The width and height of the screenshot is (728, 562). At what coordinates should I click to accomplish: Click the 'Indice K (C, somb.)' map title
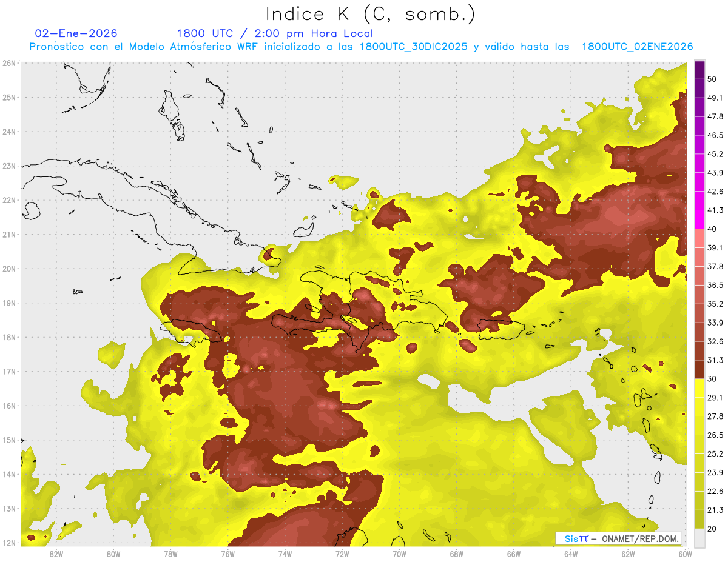point(371,14)
